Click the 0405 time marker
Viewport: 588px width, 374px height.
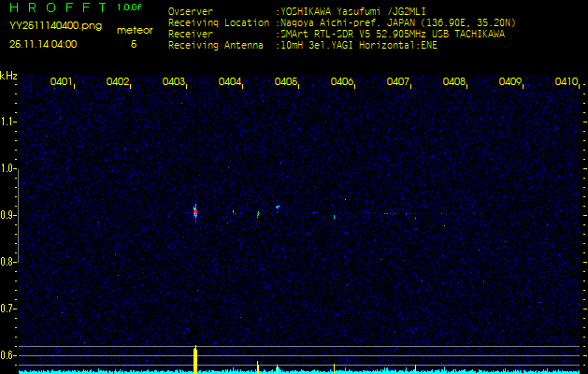point(286,82)
